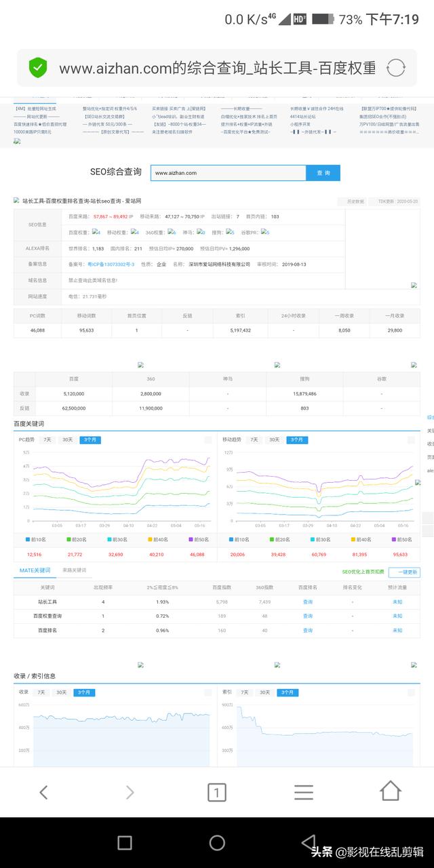The image size is (434, 868).
Task: Click corner icon of PC趋势 chart
Action: pyautogui.click(x=208, y=439)
